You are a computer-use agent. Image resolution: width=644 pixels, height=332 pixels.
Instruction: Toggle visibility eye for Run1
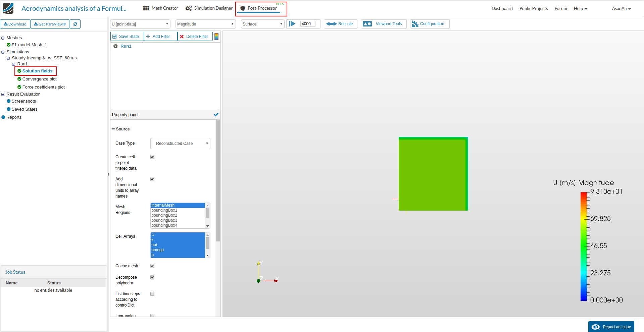click(115, 46)
